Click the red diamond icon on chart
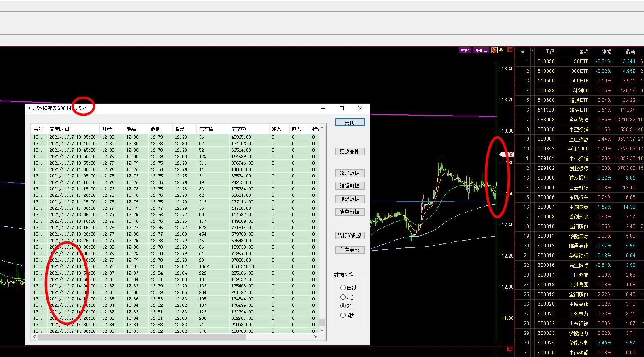Image resolution: width=644 pixels, height=357 pixels. [x=494, y=50]
